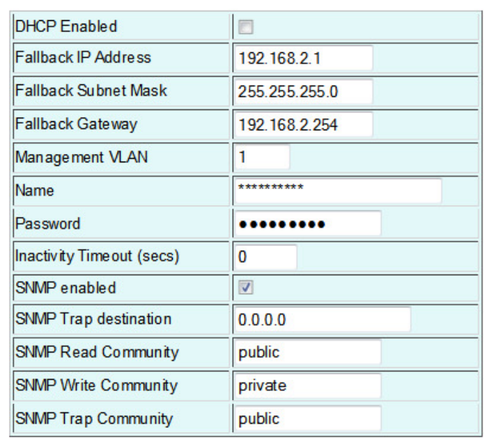Viewport: 496px width, 448px height.
Task: Click the Fallback Gateway text box
Action: (303, 125)
